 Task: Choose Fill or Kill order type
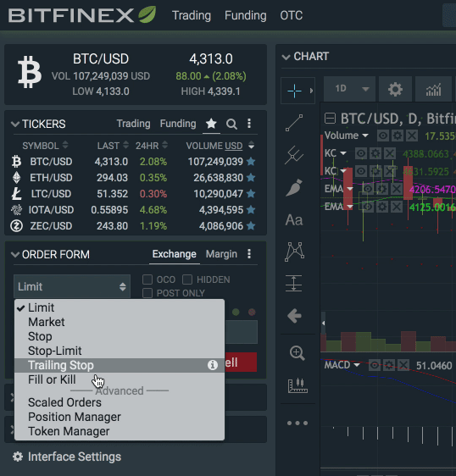[120, 379]
